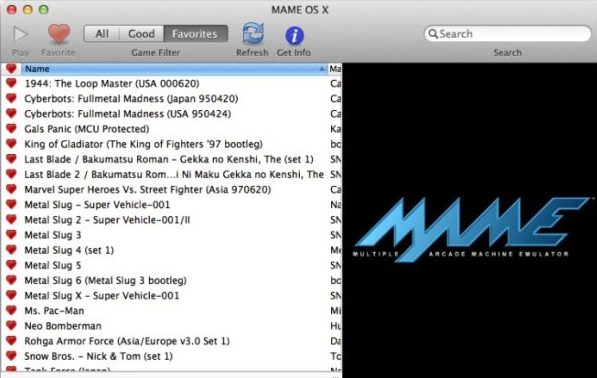Select Last Blade / Bakumatsu Roman (set 1)
This screenshot has width=597, height=378.
(x=169, y=159)
